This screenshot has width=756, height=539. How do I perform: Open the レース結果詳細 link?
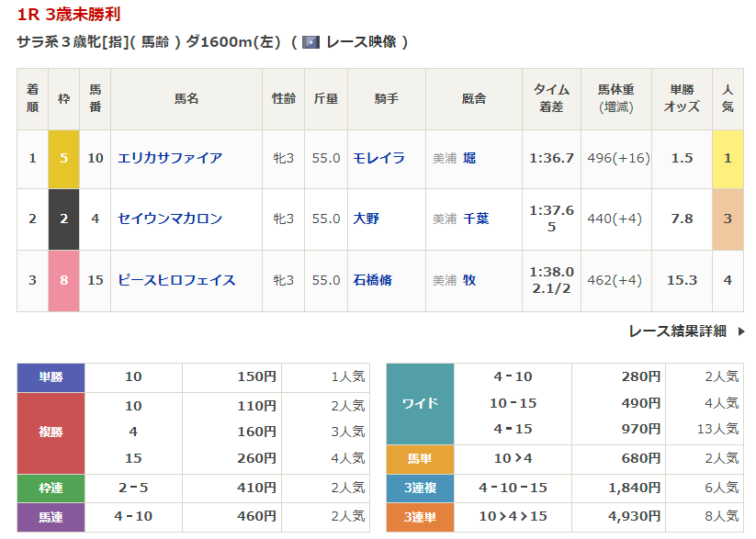[x=677, y=331]
